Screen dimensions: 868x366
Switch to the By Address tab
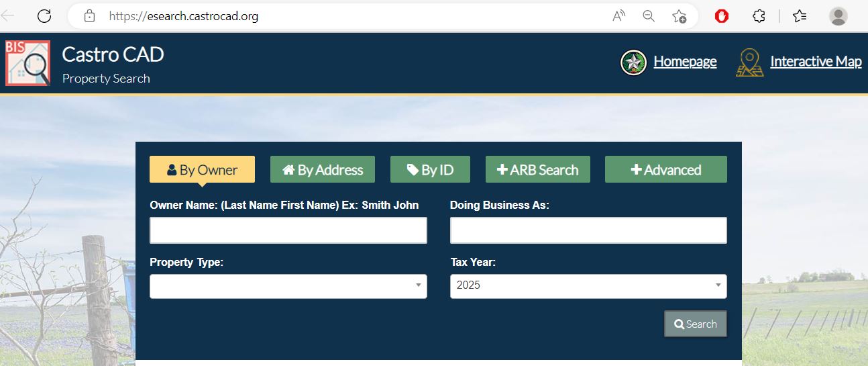tap(323, 170)
